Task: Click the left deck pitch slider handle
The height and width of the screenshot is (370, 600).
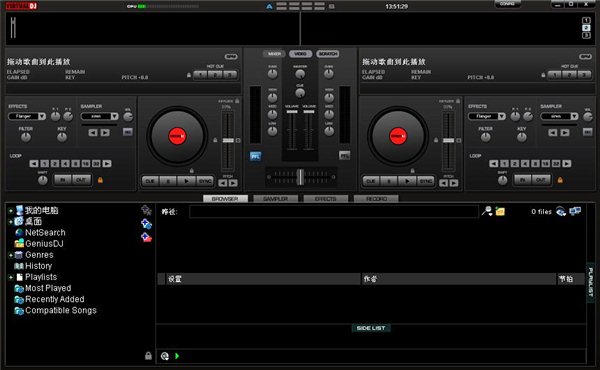Action: [228, 140]
